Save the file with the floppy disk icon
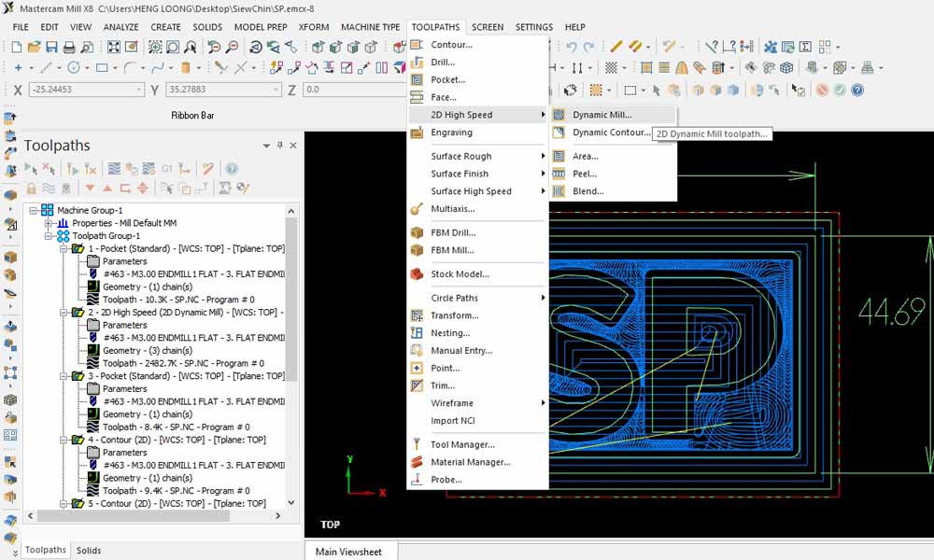The height and width of the screenshot is (560, 934). 51,47
